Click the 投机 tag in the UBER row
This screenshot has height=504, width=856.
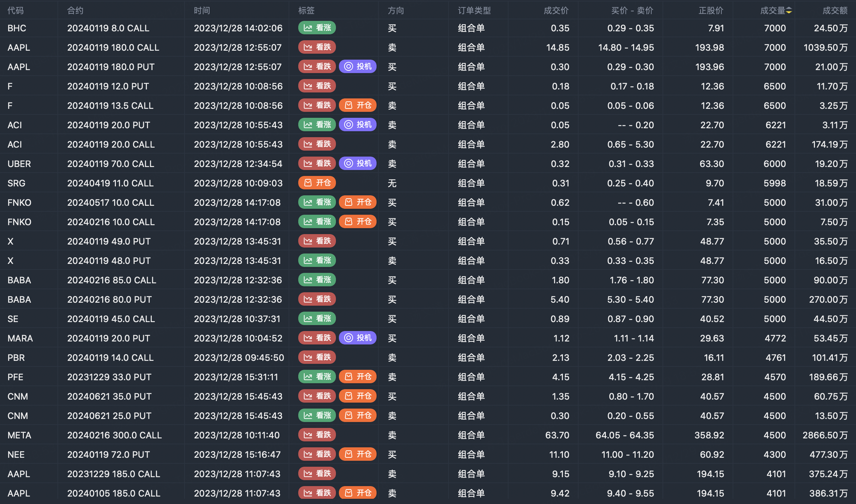pos(358,164)
